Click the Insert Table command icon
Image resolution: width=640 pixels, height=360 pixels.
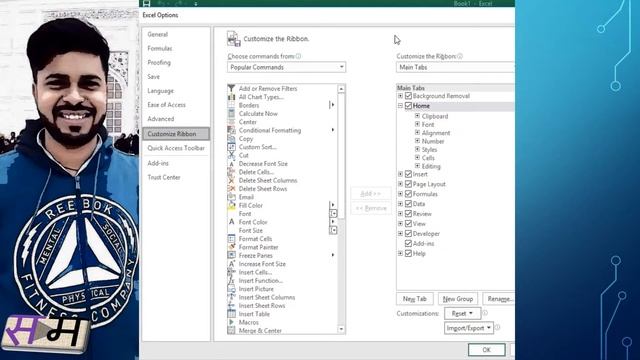point(231,314)
